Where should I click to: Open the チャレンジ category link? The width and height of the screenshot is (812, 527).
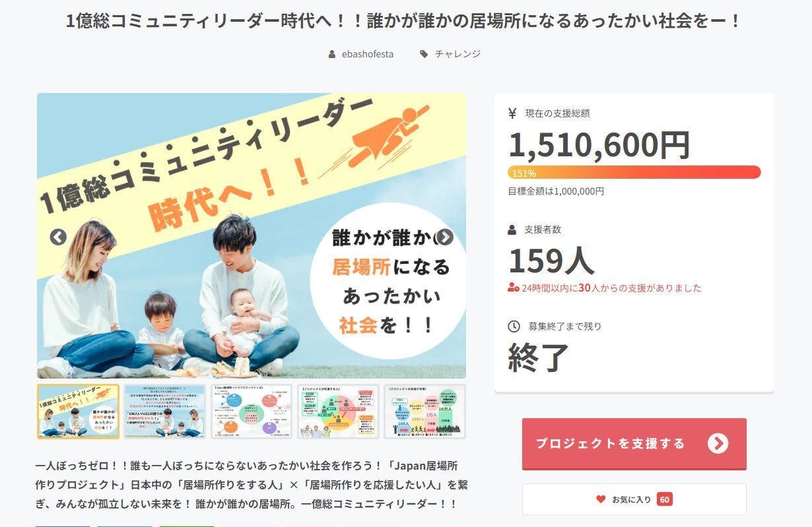[457, 54]
